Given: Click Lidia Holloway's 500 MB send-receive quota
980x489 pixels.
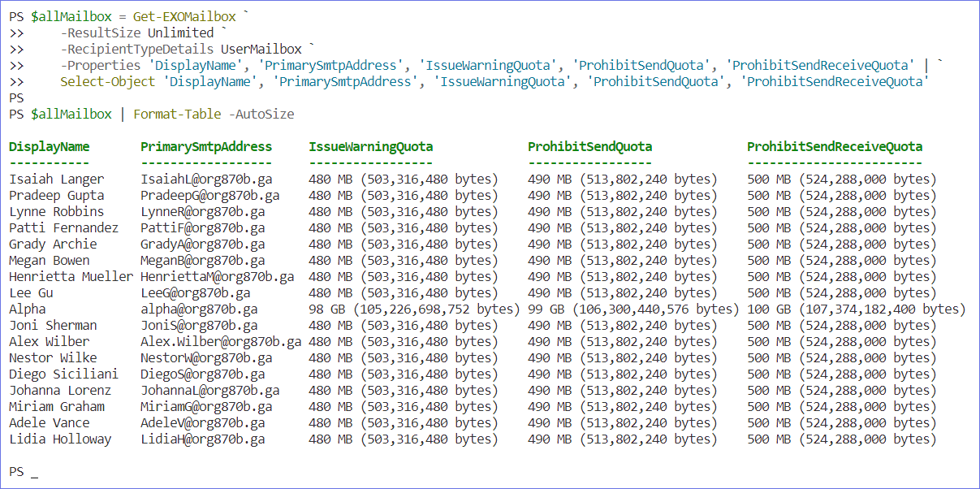Looking at the screenshot, I should coord(842,439).
